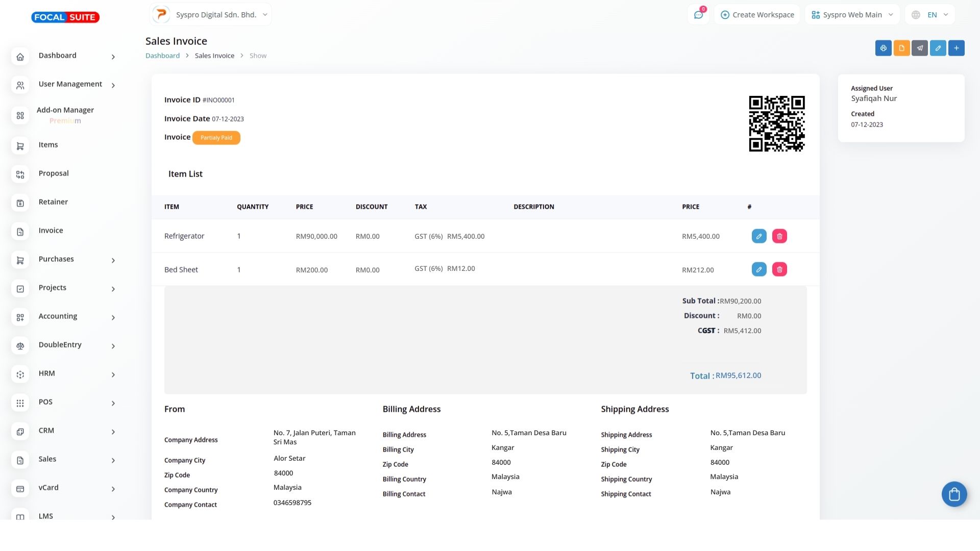Open Syspro Web Main workspace dropdown
The height and width of the screenshot is (551, 980).
(851, 15)
